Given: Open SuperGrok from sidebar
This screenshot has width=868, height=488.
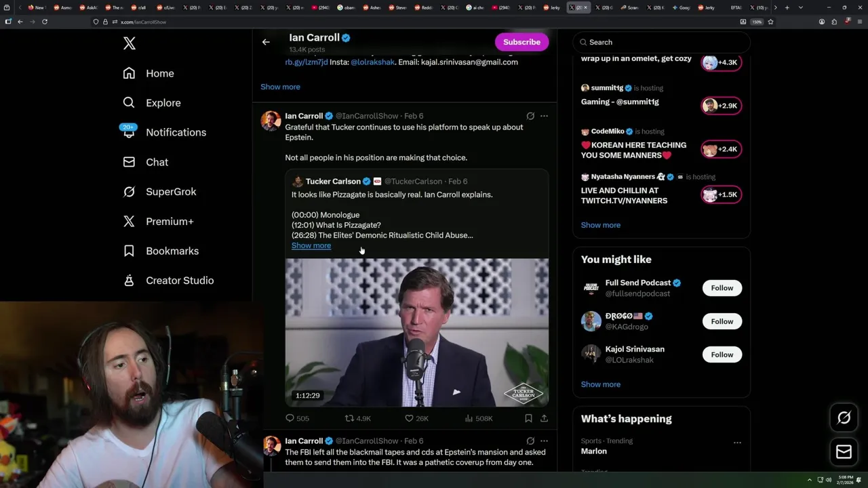Looking at the screenshot, I should 159,192.
